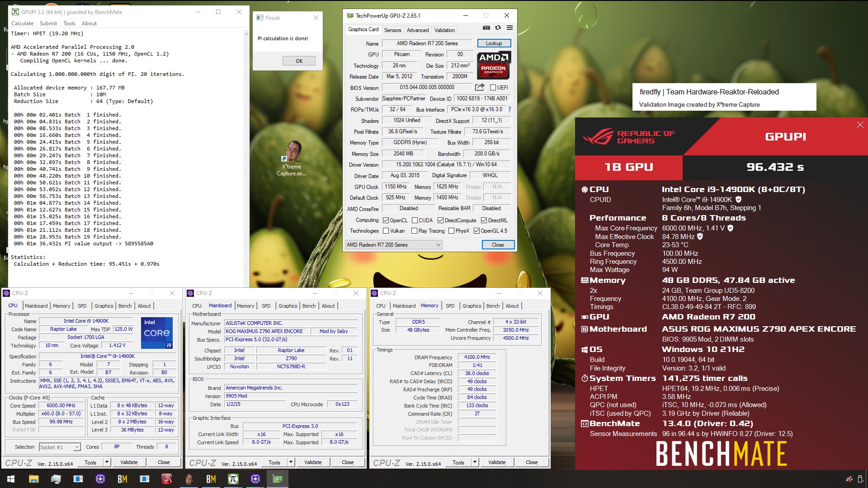Switch to the GPU-Z graphics card taskbar icon

pyautogui.click(x=278, y=479)
